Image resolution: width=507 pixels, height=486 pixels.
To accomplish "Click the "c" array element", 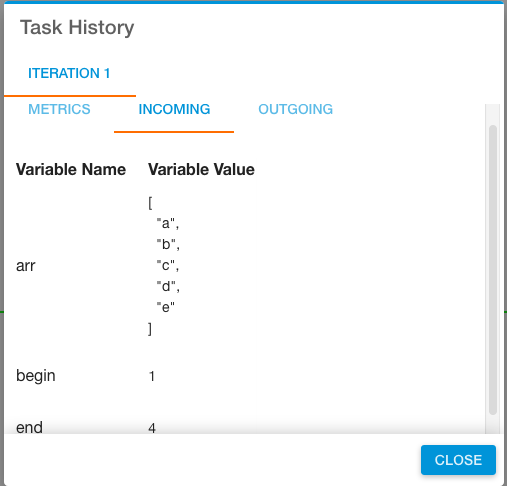I will pos(168,265).
